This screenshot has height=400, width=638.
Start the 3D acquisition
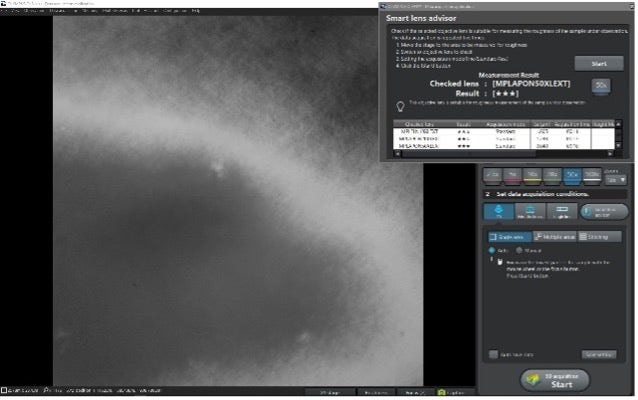click(554, 383)
